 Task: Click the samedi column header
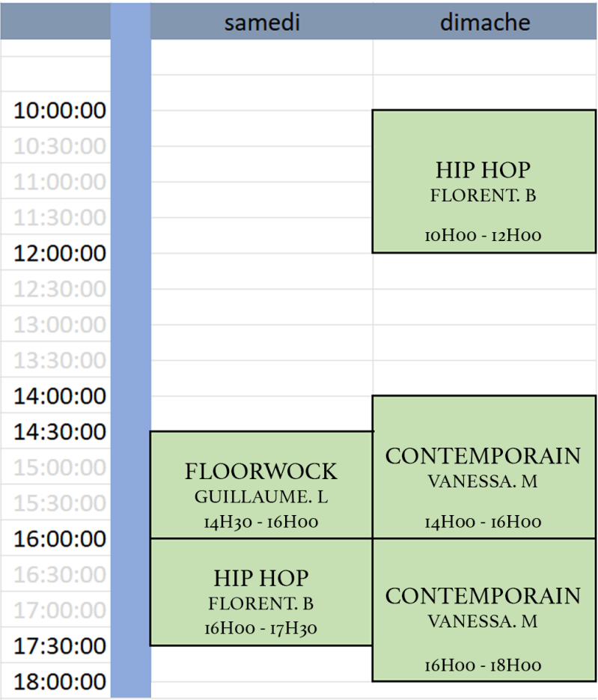tap(262, 22)
